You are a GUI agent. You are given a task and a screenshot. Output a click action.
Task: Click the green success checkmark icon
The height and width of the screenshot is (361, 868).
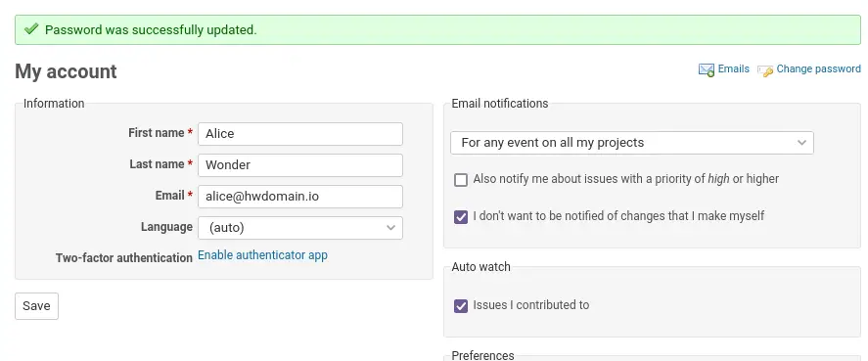[x=31, y=28]
